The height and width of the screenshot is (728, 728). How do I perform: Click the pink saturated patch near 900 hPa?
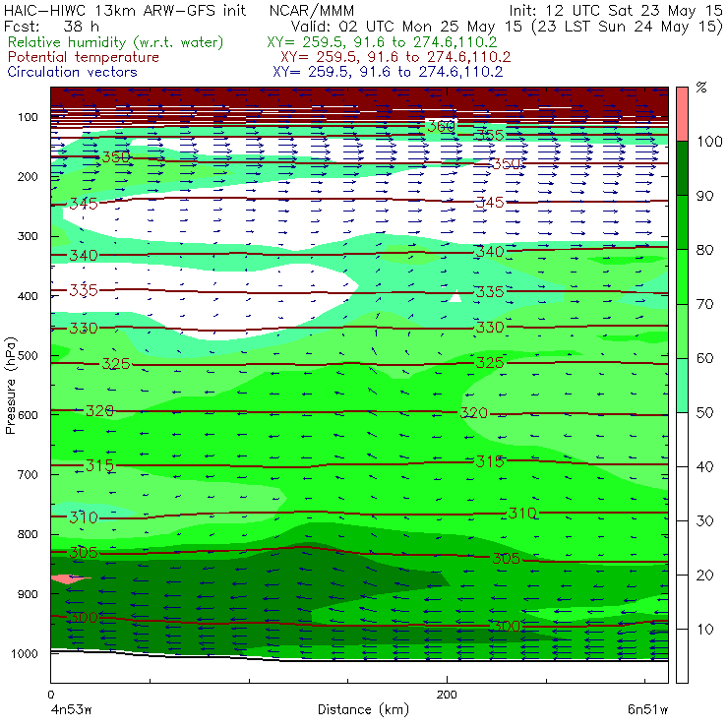coord(70,579)
